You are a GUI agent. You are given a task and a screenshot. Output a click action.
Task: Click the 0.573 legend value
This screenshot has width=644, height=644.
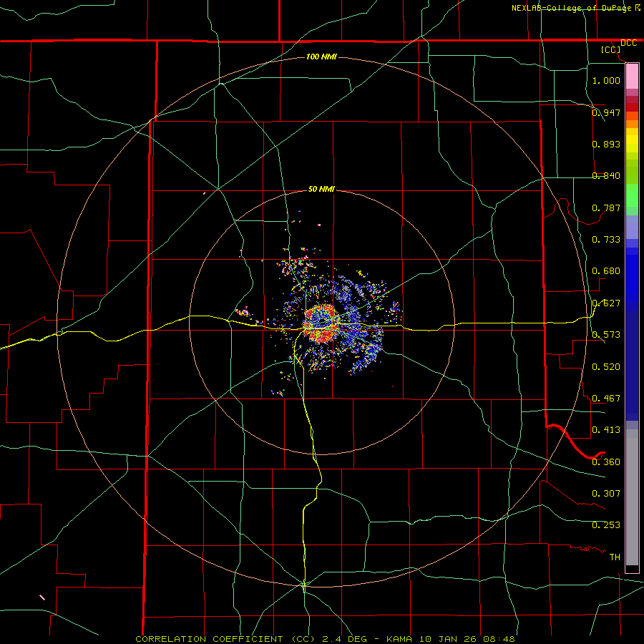click(x=606, y=334)
